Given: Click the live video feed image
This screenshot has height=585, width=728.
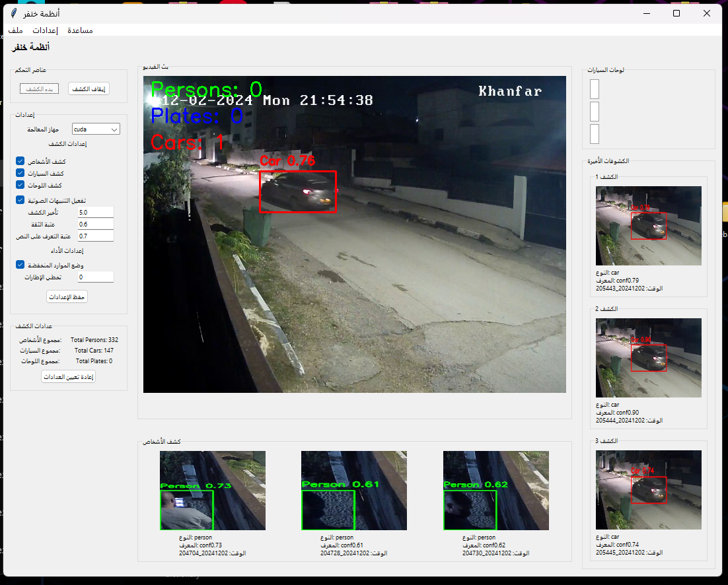Looking at the screenshot, I should click(355, 234).
